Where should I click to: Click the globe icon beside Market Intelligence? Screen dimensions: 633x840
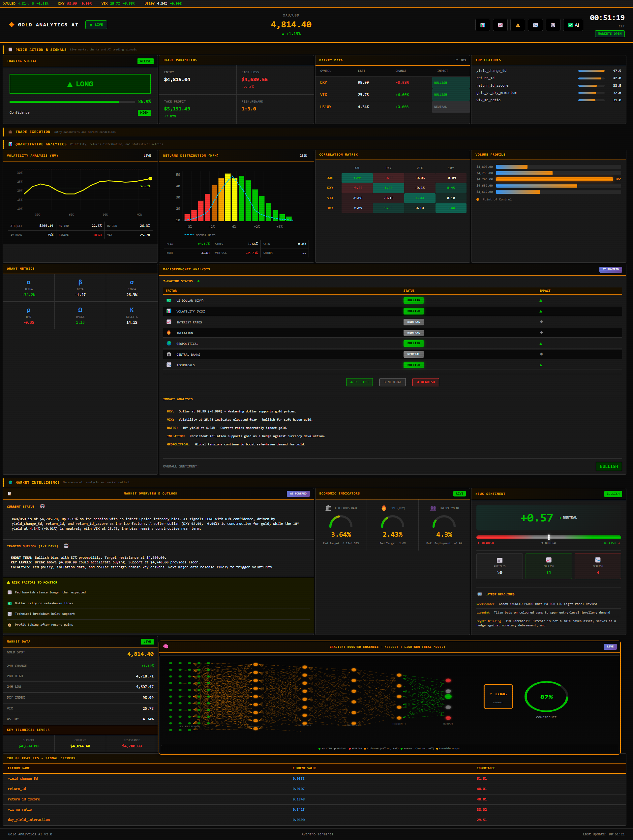pos(10,482)
